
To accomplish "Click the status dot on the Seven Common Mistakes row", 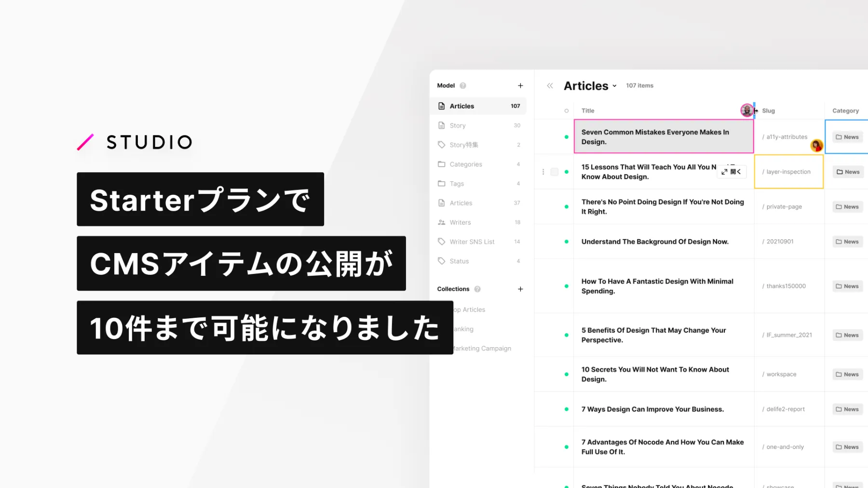I will point(567,137).
